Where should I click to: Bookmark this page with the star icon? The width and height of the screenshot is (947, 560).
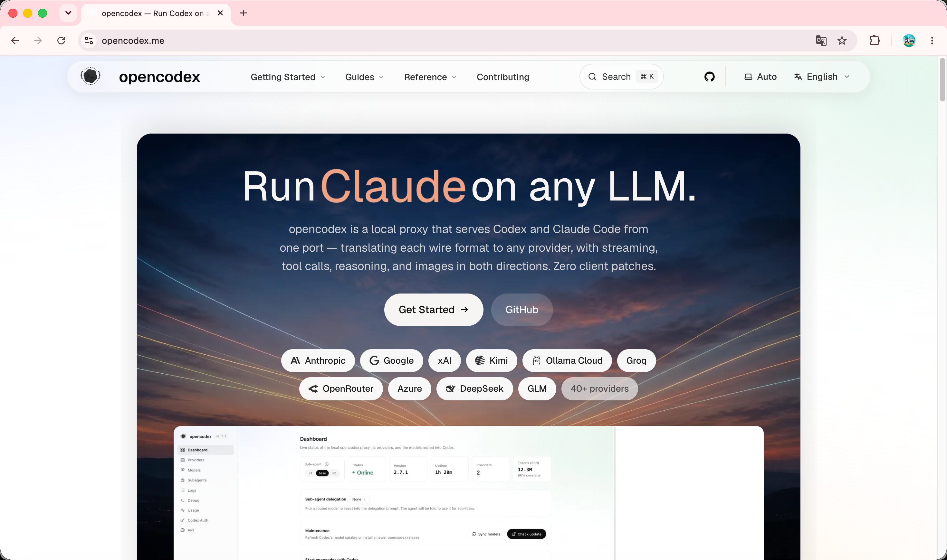842,41
